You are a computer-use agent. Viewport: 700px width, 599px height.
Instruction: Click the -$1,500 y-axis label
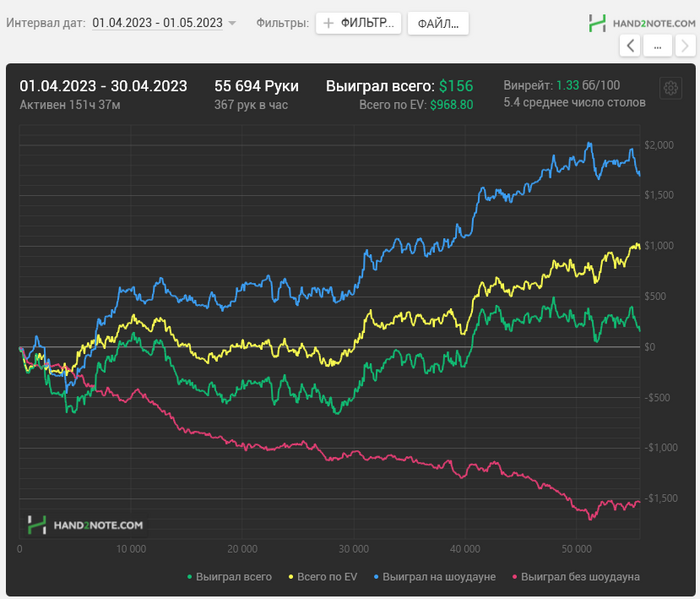coord(661,498)
